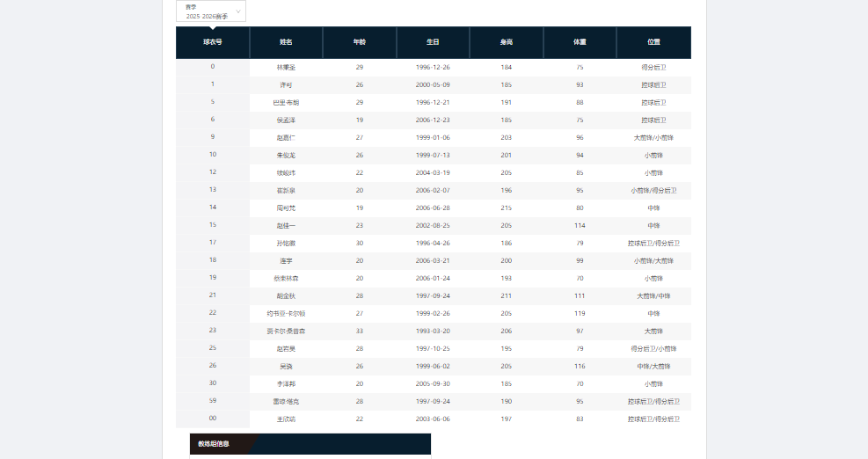Click birthday 2000-05-09 cell
This screenshot has height=459, width=868.
point(433,85)
